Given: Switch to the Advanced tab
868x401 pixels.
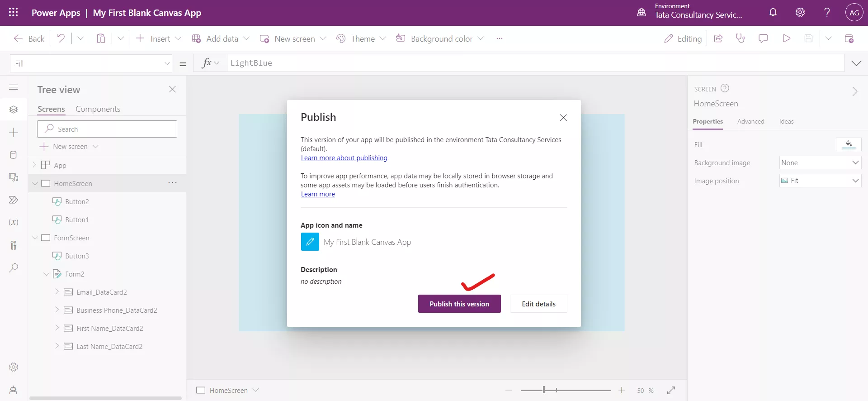Looking at the screenshot, I should click(x=750, y=121).
